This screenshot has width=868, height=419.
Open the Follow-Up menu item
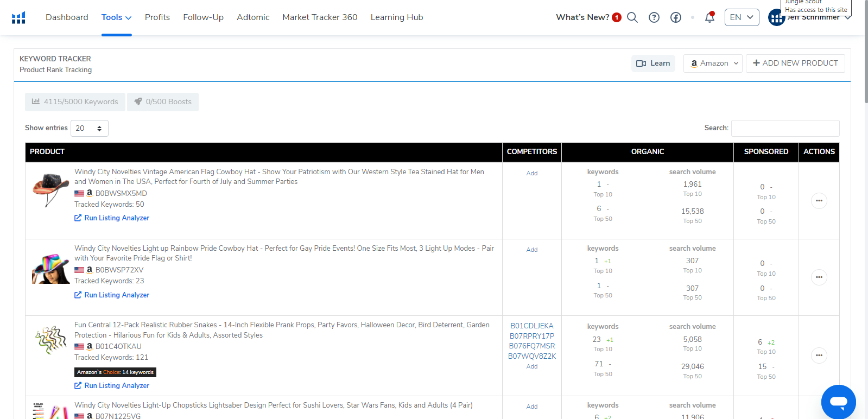point(204,17)
